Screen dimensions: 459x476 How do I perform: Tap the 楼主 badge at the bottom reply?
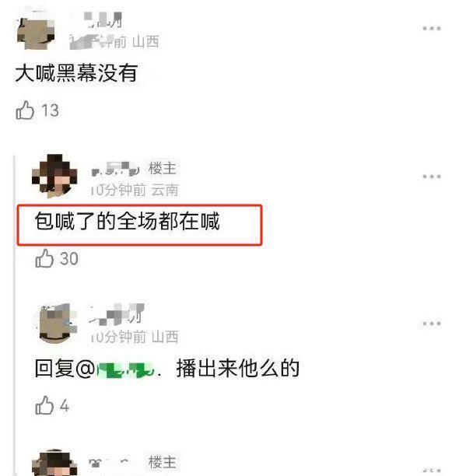click(x=162, y=462)
